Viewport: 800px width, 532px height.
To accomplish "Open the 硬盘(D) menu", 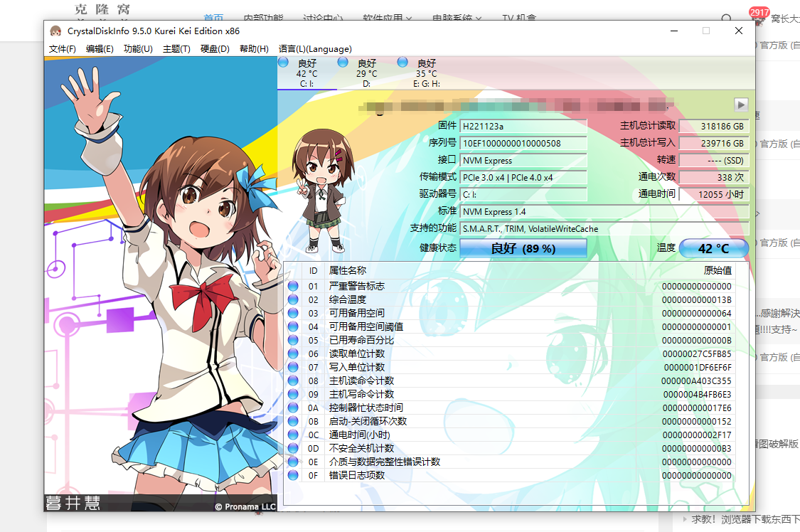I will click(x=215, y=49).
